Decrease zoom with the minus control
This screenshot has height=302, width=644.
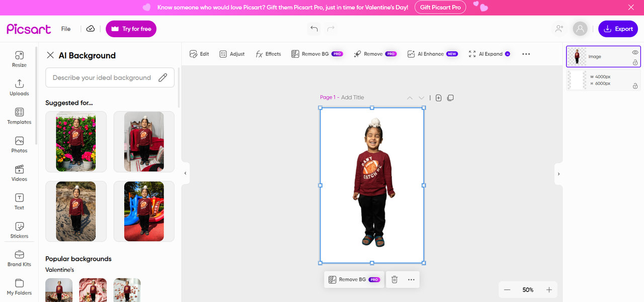[x=507, y=289]
